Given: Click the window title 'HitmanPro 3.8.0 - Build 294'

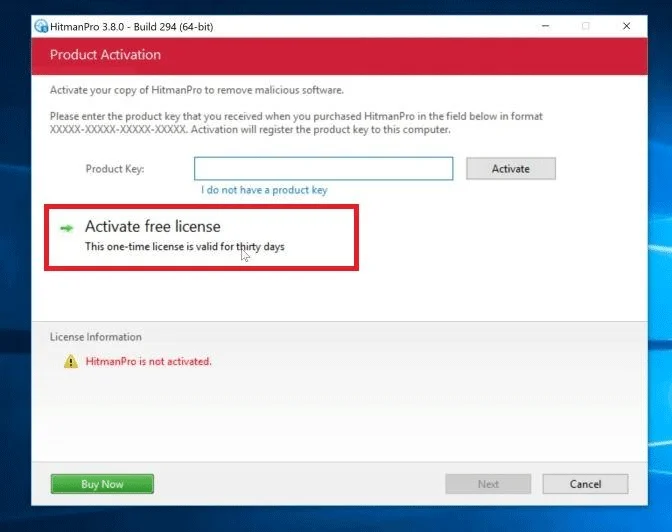Looking at the screenshot, I should tap(132, 27).
